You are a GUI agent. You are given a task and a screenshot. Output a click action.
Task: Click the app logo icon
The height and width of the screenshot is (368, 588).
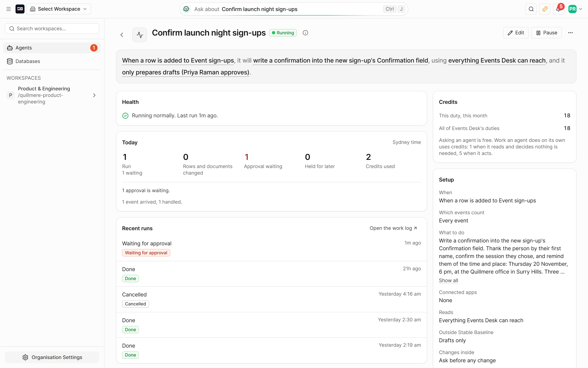20,9
